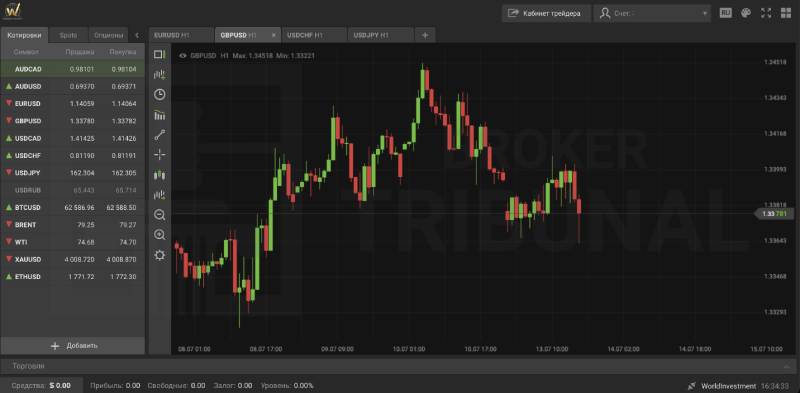Select the BTCUSD quote row
The height and width of the screenshot is (393, 800).
[x=73, y=208]
